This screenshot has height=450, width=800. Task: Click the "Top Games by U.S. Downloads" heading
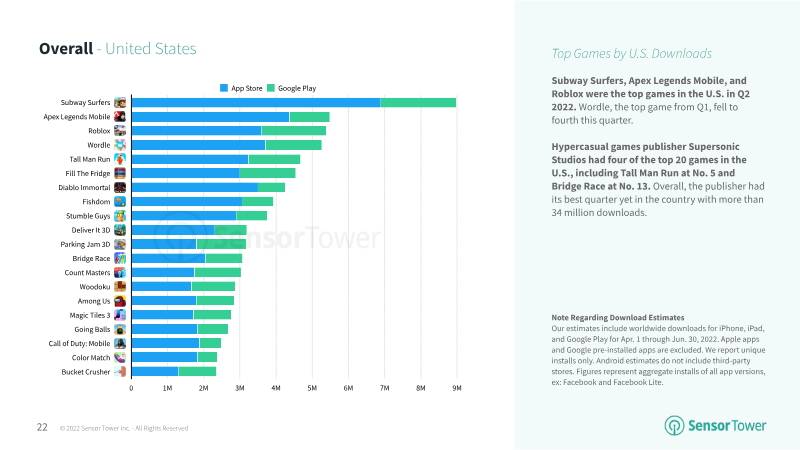632,53
